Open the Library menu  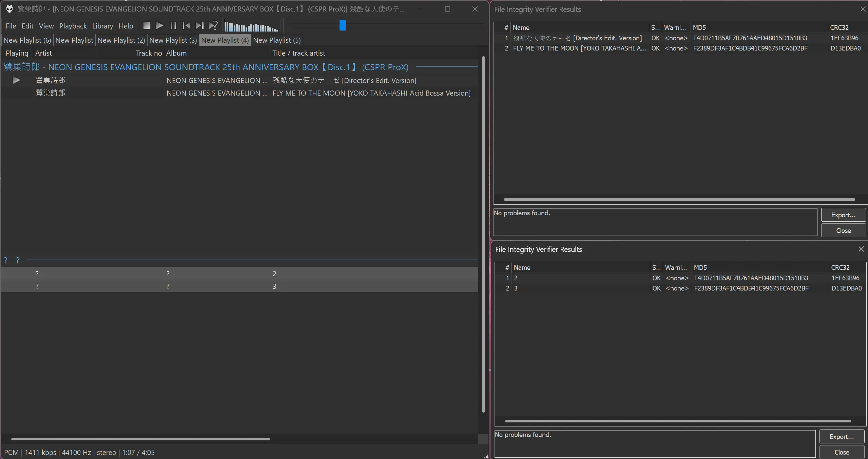tap(102, 26)
